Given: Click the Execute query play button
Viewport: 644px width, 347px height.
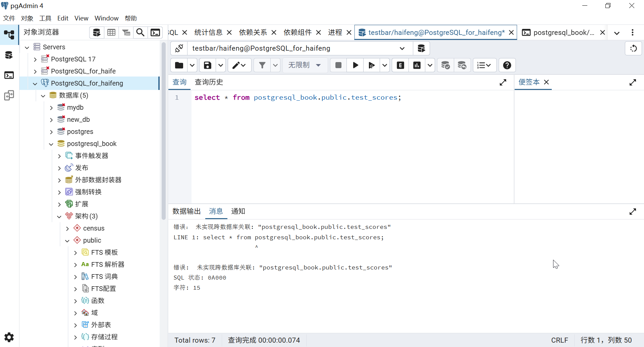Looking at the screenshot, I should (355, 65).
